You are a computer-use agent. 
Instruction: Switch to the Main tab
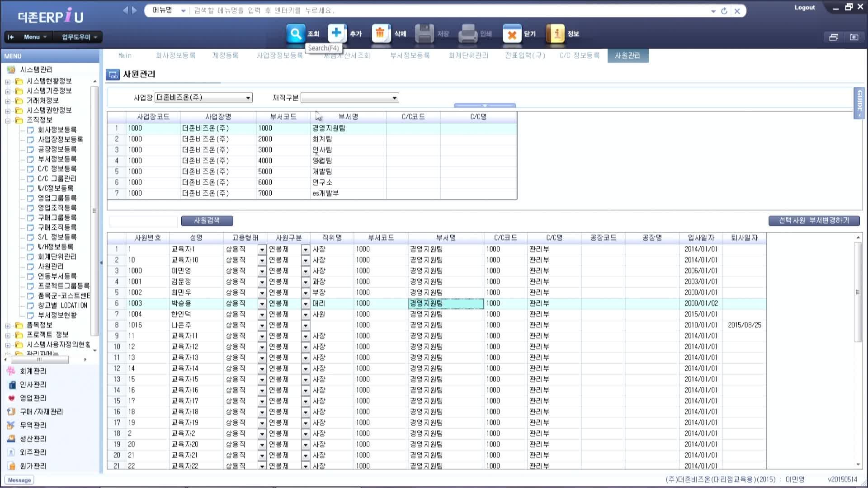coord(125,56)
